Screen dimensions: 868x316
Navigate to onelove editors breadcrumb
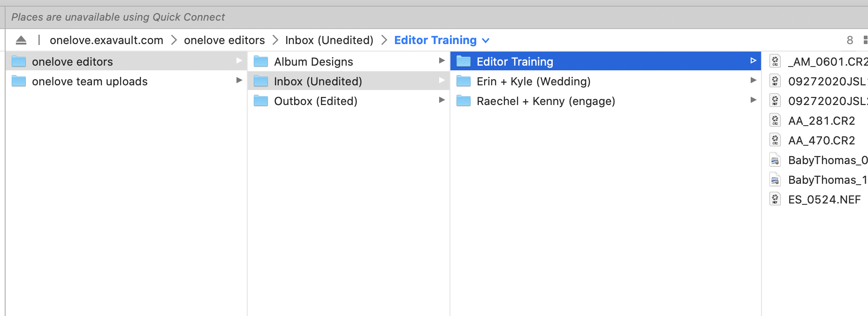224,40
